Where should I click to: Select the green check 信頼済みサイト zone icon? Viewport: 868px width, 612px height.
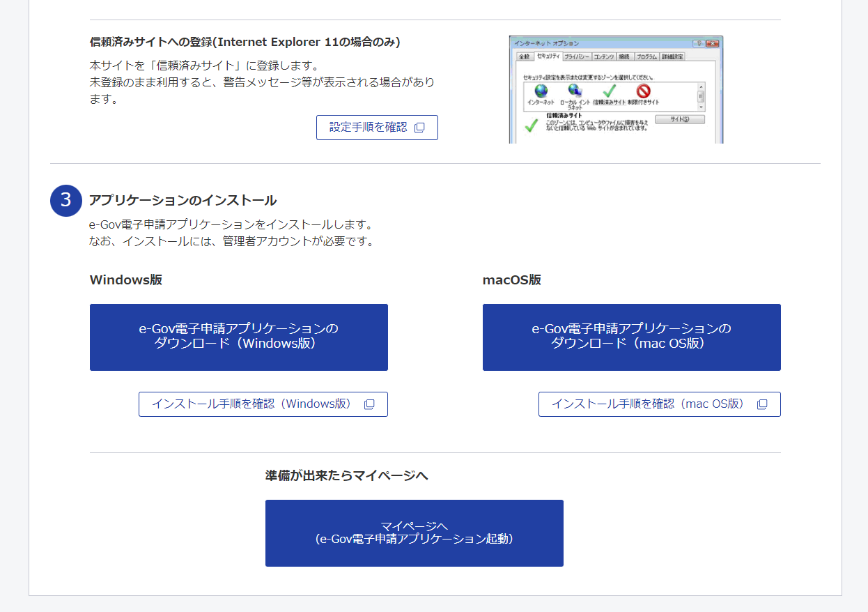coord(610,91)
